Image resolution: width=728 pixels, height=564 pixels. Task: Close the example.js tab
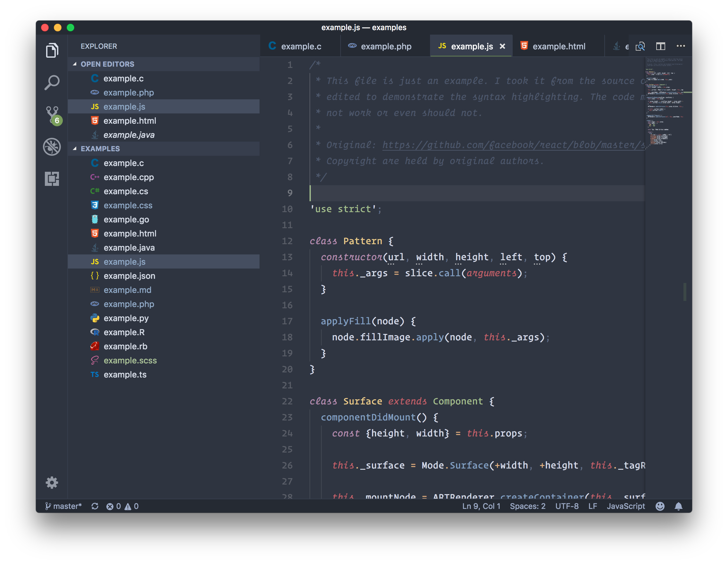click(502, 46)
